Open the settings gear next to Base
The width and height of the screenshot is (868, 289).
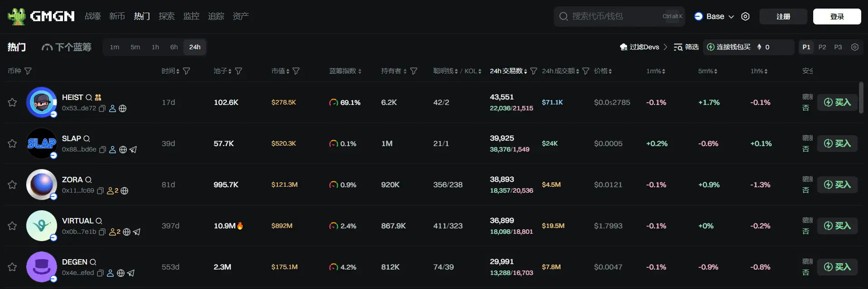[x=745, y=16]
